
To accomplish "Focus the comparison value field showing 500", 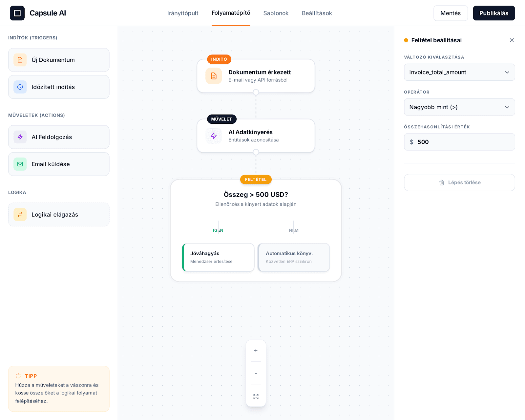I will (x=463, y=142).
